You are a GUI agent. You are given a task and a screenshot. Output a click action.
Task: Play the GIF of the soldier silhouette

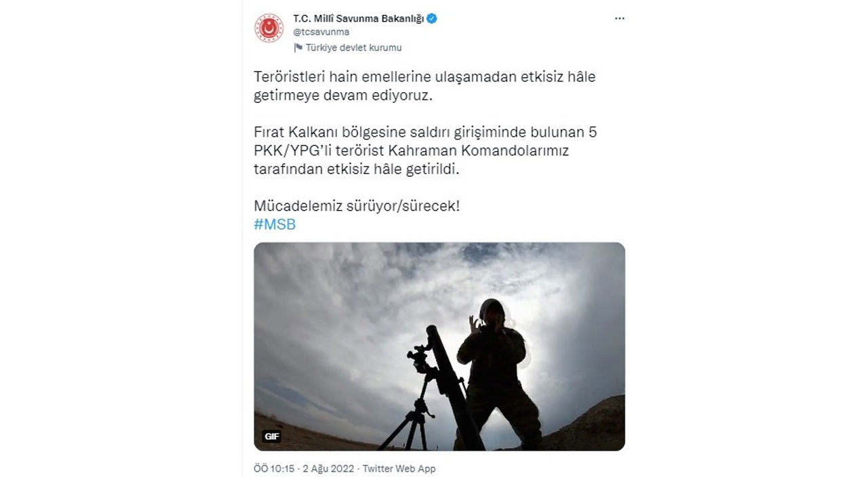pos(439,346)
